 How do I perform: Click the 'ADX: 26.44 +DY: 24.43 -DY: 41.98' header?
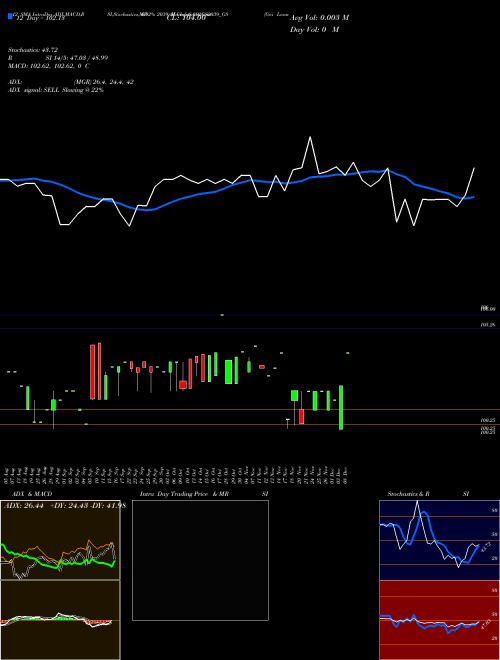click(65, 505)
